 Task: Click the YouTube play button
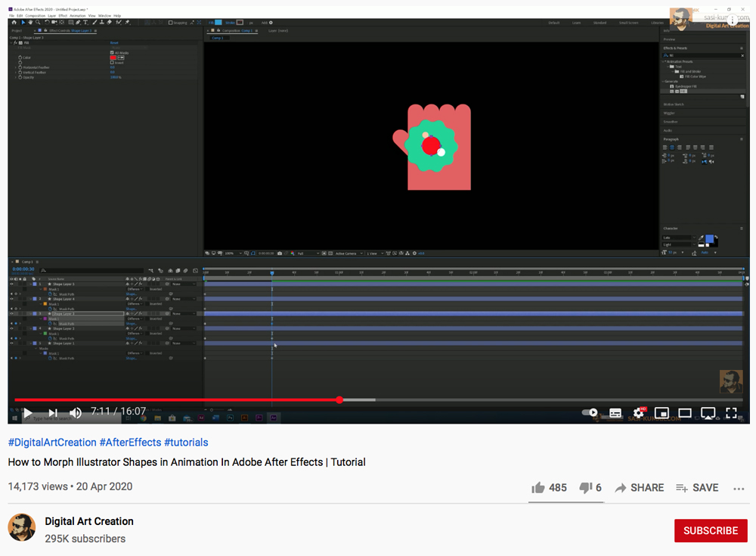tap(27, 413)
